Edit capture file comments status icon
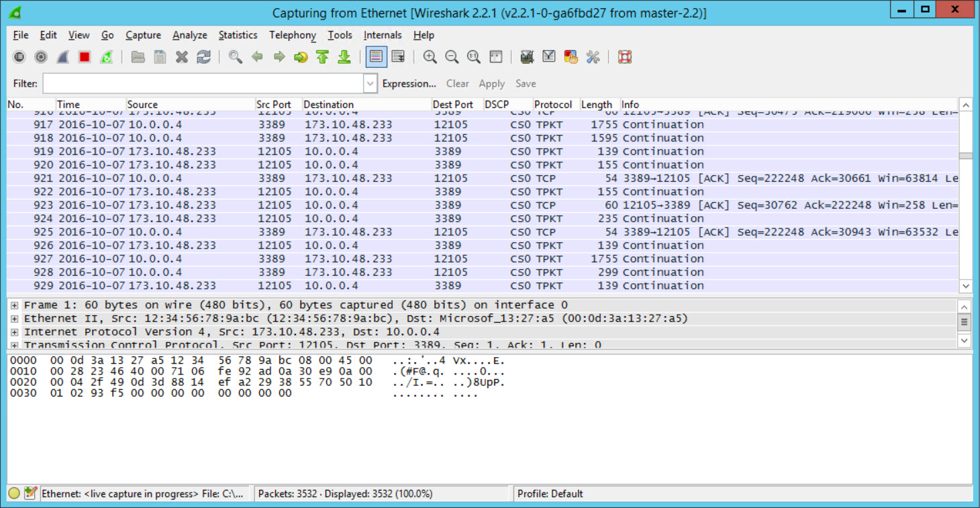Screen dimensions: 980x508 click(x=30, y=493)
